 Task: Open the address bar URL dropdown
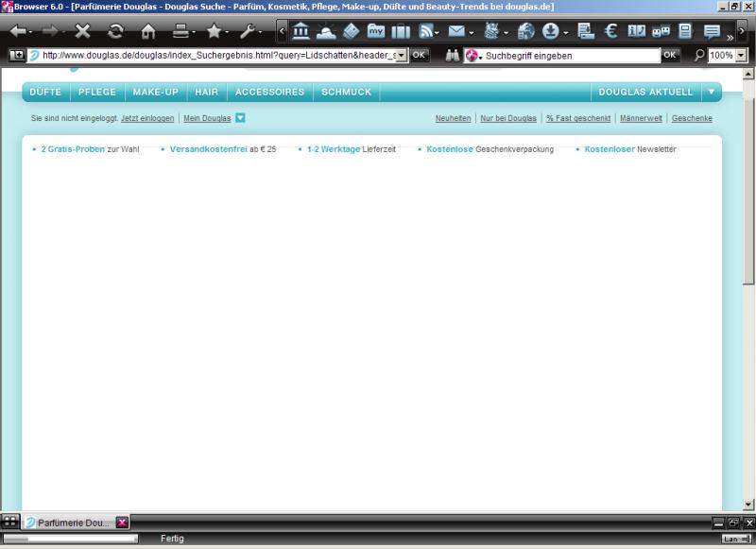pos(401,56)
